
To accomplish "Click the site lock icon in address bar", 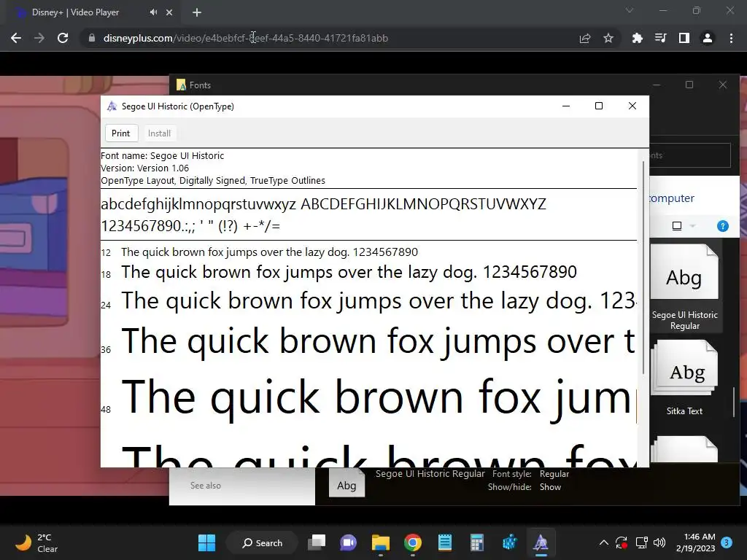I will (x=92, y=38).
